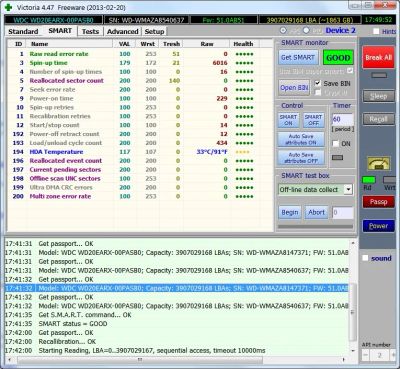Click the LBA capacity field in header
Screen dimensions: 400x369
(x=310, y=20)
